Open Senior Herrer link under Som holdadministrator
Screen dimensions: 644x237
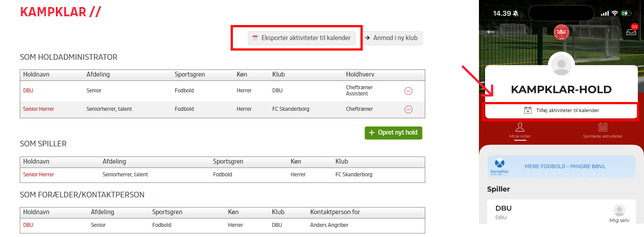click(x=39, y=109)
